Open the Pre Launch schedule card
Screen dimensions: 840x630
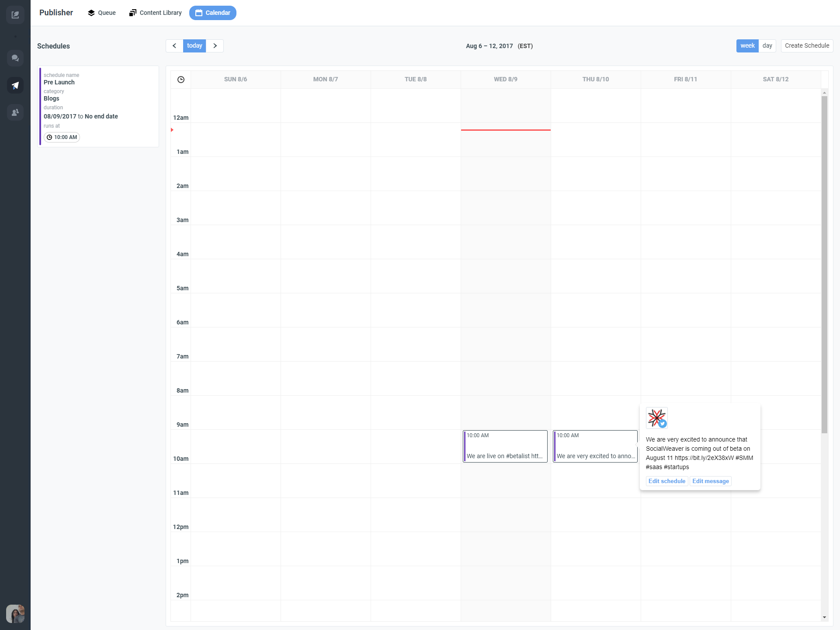coord(98,106)
